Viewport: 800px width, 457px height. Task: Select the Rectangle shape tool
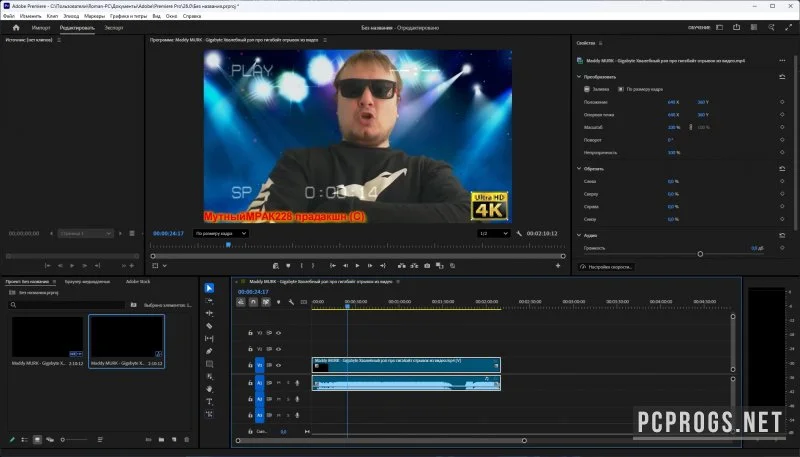pyautogui.click(x=209, y=364)
